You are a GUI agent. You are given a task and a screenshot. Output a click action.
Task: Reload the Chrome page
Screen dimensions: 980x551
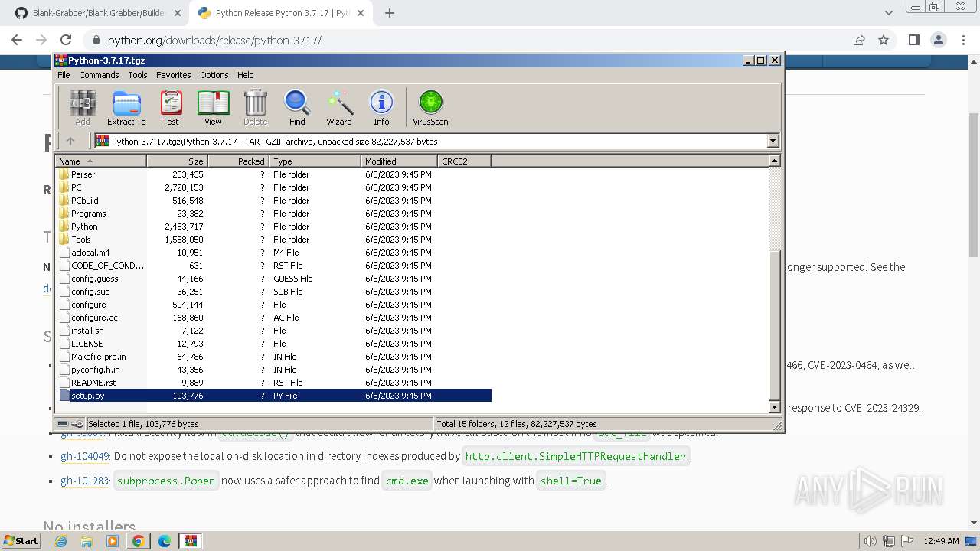[66, 40]
